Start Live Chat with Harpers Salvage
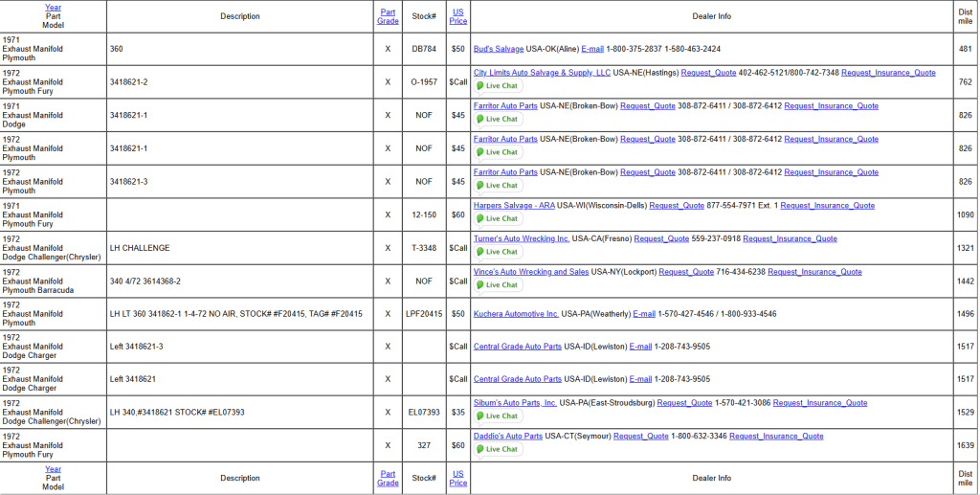980x495 pixels. tap(498, 218)
